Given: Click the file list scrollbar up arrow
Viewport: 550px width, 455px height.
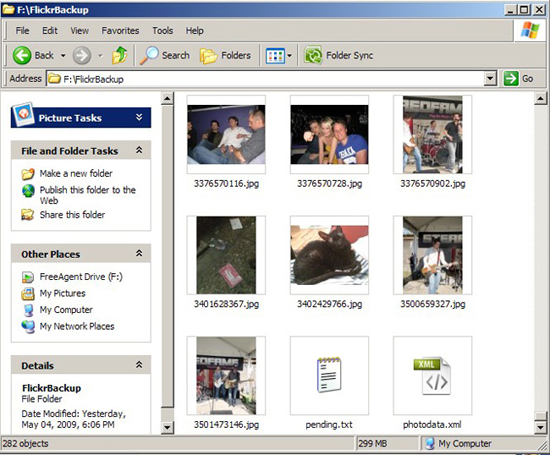Looking at the screenshot, I should (x=541, y=99).
